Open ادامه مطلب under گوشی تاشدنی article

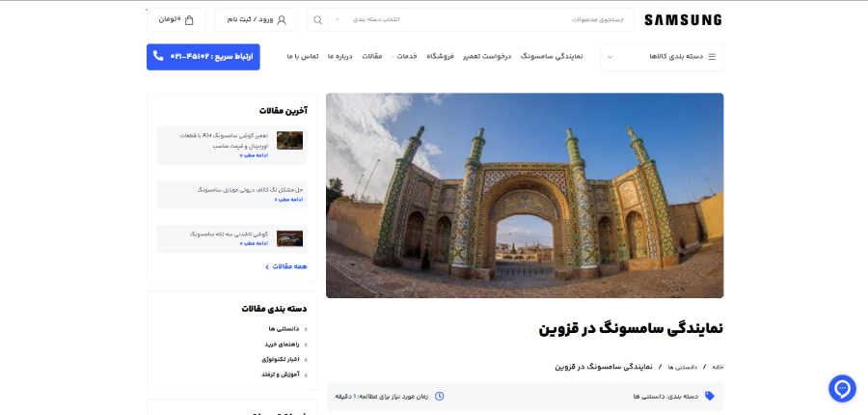pos(254,243)
